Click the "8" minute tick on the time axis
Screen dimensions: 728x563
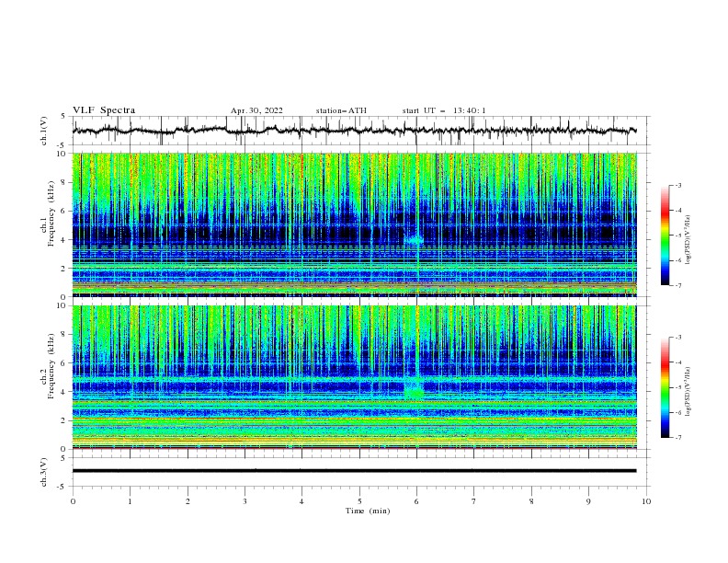(x=531, y=501)
